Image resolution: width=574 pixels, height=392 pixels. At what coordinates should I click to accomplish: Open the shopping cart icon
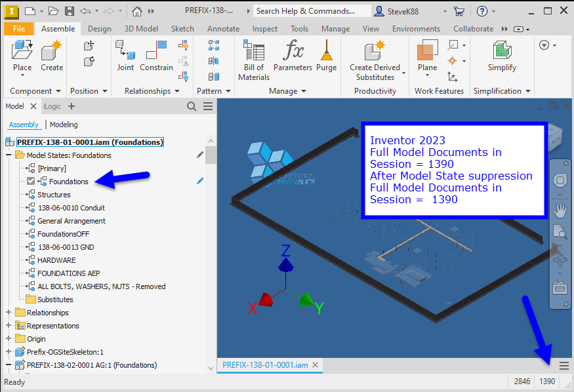[x=459, y=11]
